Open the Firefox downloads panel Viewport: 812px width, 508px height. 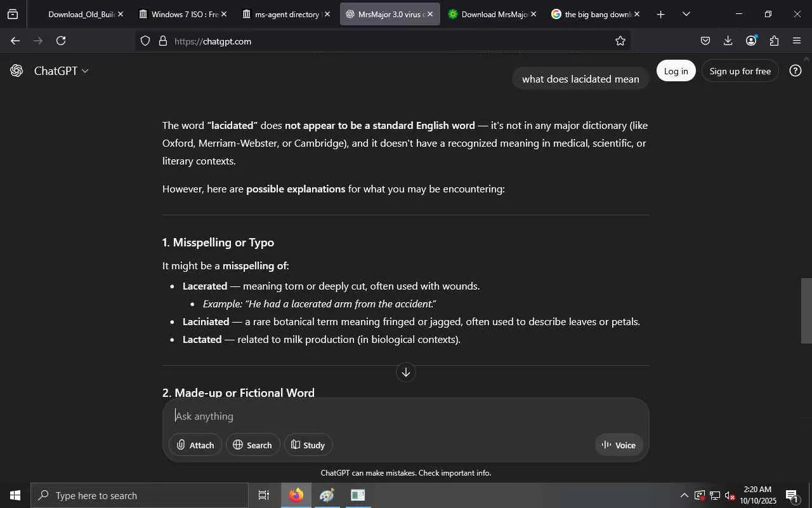728,41
